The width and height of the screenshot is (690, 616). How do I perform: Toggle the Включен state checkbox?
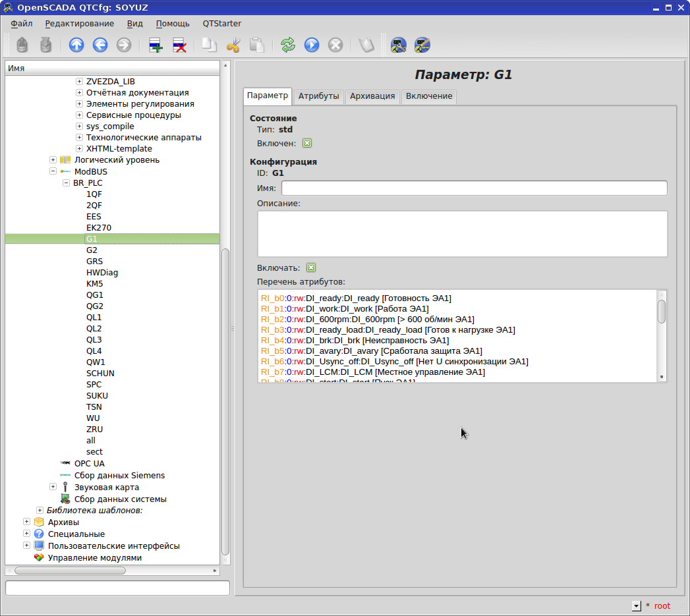pyautogui.click(x=306, y=143)
